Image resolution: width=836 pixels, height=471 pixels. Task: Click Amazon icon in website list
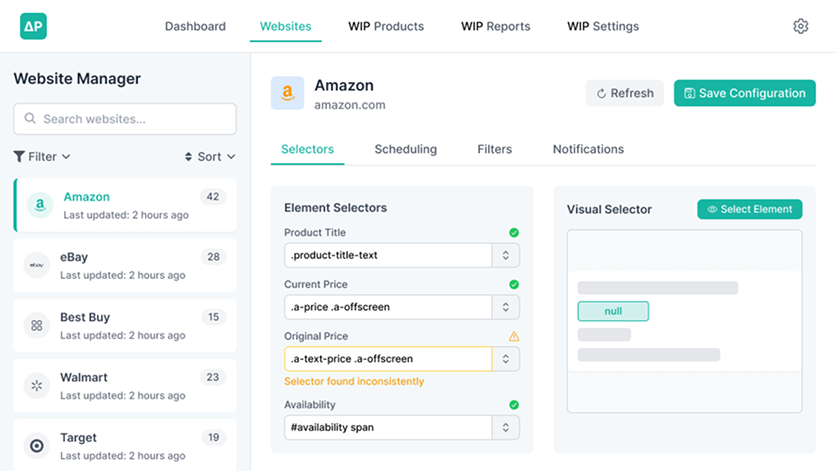40,205
